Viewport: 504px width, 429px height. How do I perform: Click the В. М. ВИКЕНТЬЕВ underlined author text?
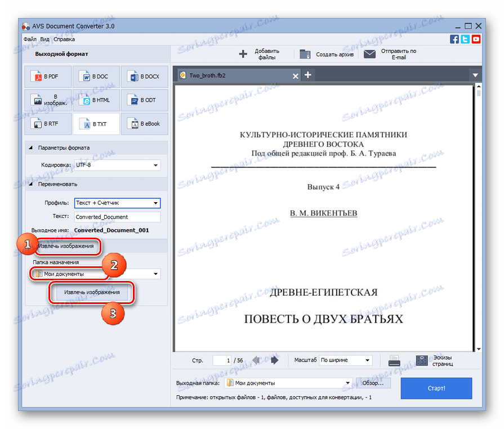click(323, 213)
